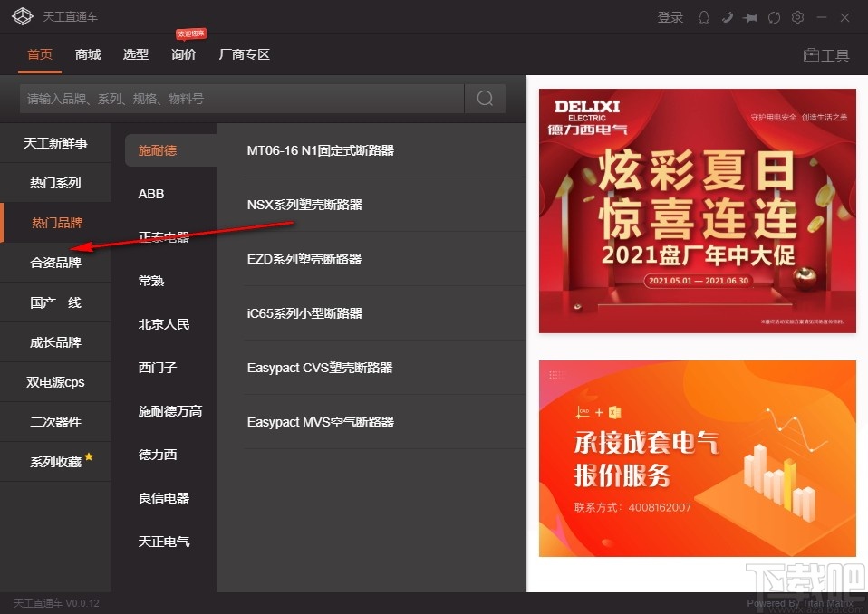868x614 pixels.
Task: Select 天工新鲜事 in the sidebar
Action: 55,143
